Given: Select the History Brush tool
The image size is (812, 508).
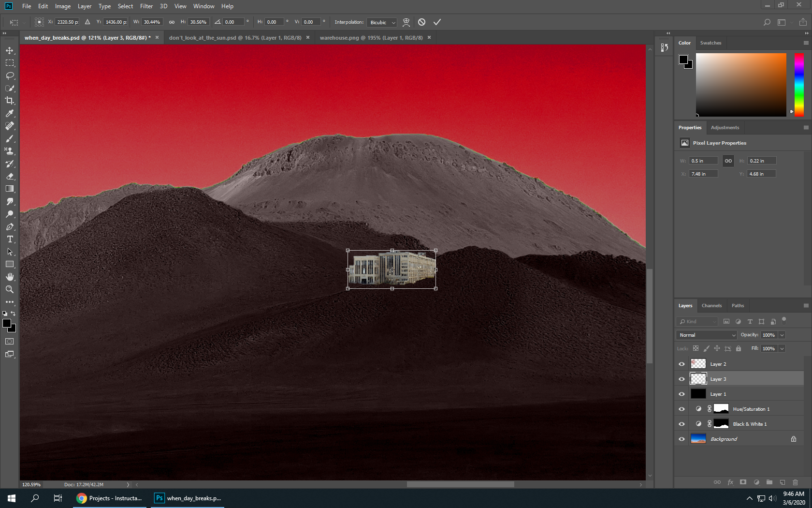Looking at the screenshot, I should tap(10, 164).
